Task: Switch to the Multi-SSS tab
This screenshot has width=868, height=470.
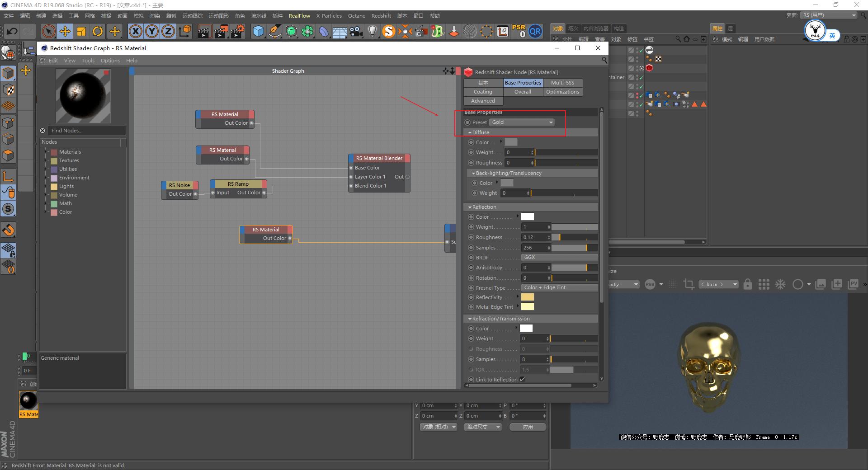Action: pyautogui.click(x=562, y=83)
